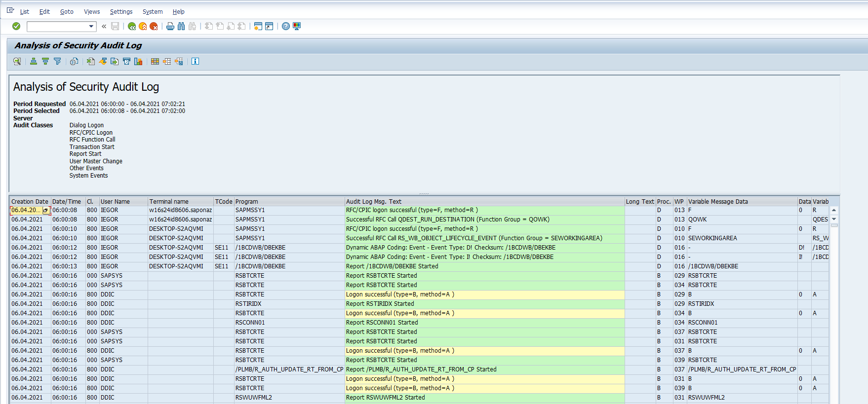Click the red Cancel icon
Screen dimensions: 868x404
(x=154, y=26)
